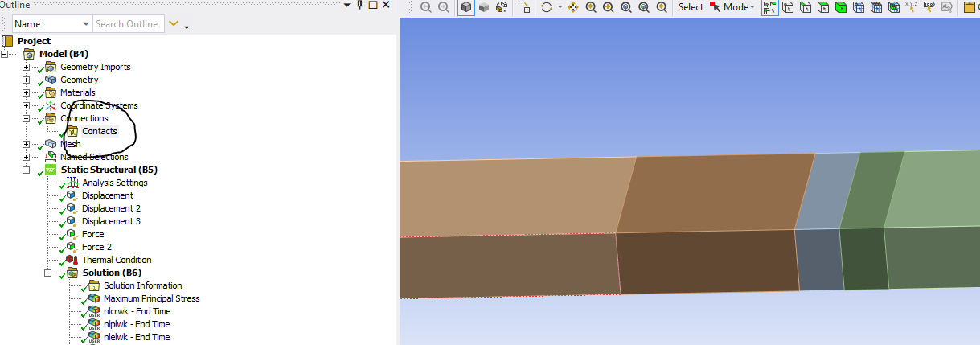Activate the plain Zoom tool
This screenshot has height=345, width=980.
[591, 7]
